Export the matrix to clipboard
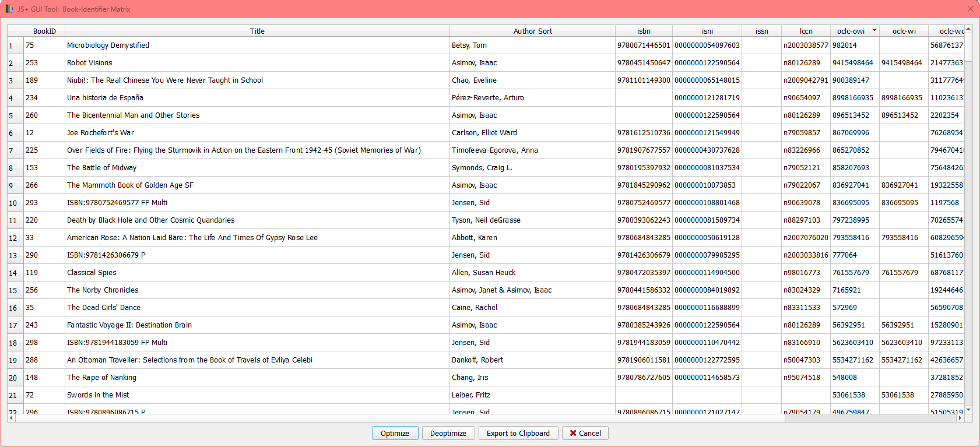The height and width of the screenshot is (447, 980). pos(518,433)
